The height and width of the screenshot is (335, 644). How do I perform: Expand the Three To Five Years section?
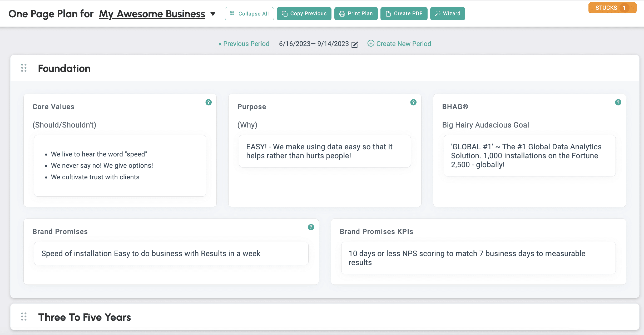[x=85, y=317]
